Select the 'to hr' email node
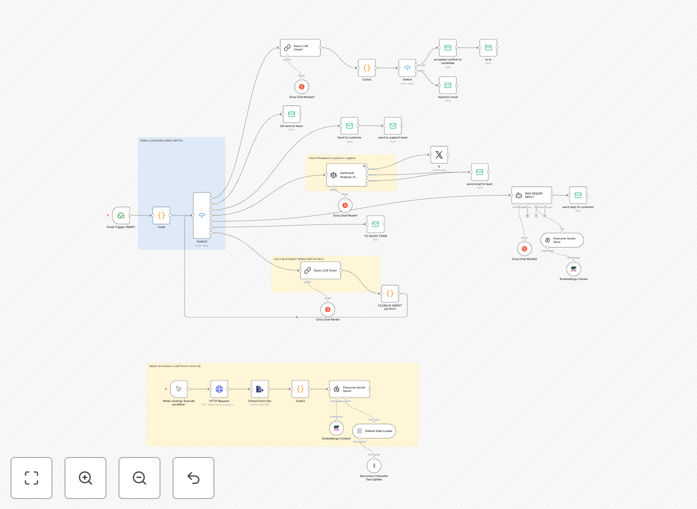 488,48
